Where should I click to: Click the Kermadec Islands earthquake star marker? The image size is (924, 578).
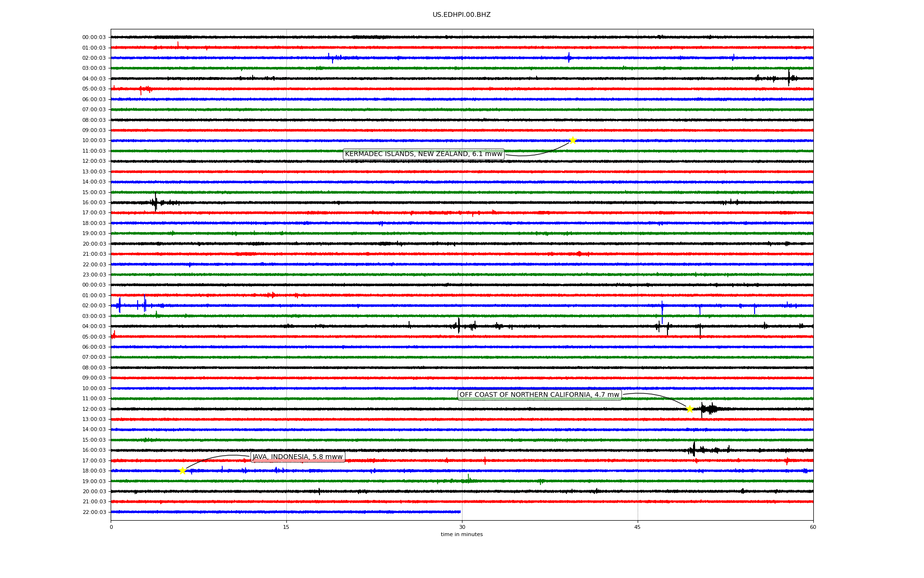573,140
